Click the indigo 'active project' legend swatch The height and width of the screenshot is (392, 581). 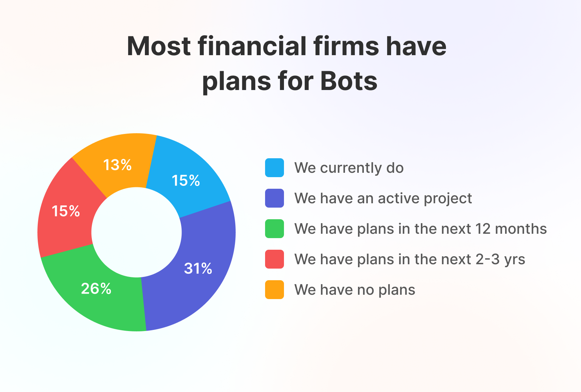pos(274,198)
